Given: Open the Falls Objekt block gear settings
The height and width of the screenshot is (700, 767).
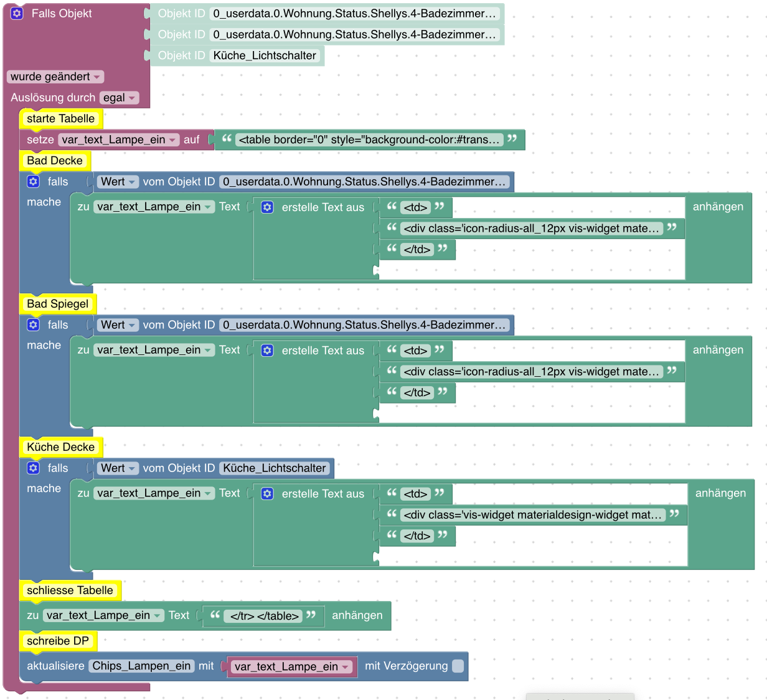Looking at the screenshot, I should click(x=17, y=13).
